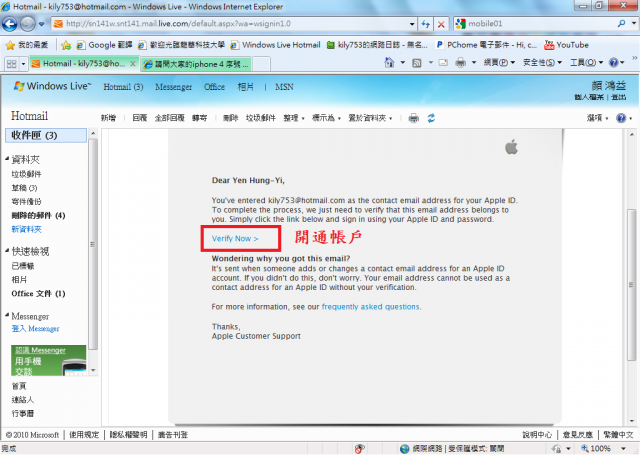Click the 登入 Messenger link
This screenshot has width=640, height=455.
tap(36, 328)
